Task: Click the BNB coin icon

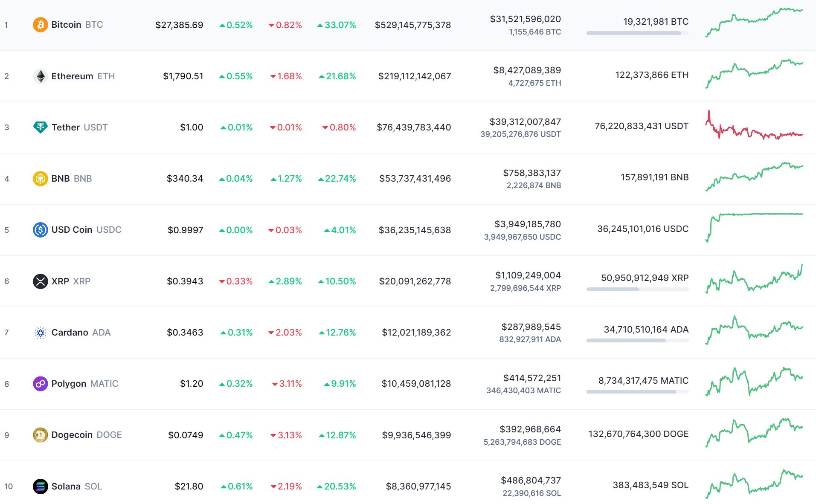Action: [41, 179]
